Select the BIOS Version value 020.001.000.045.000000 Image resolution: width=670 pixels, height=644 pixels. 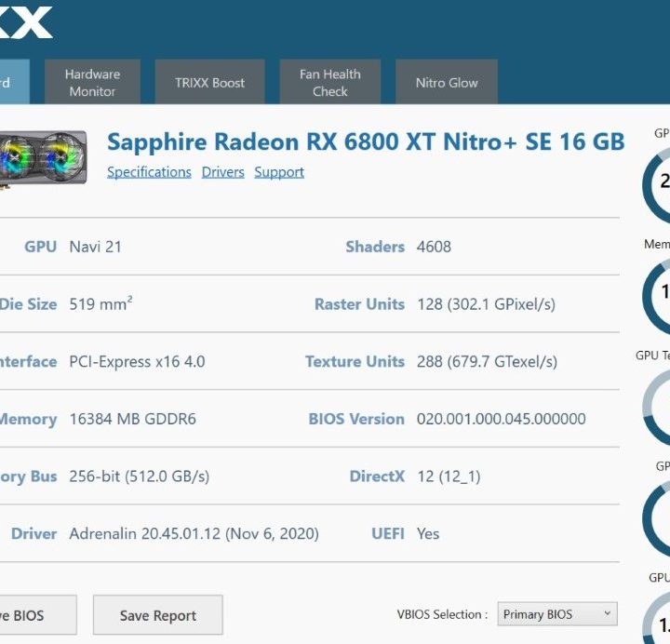[502, 419]
